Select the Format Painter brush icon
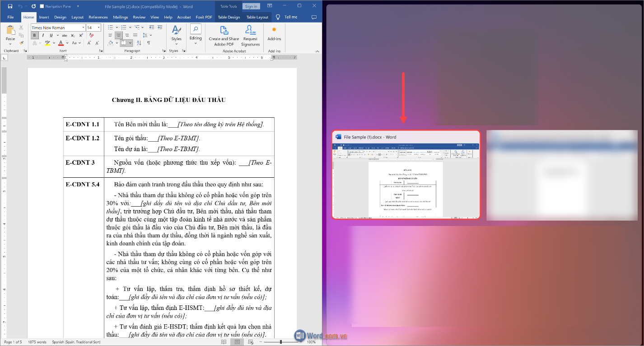 click(21, 43)
